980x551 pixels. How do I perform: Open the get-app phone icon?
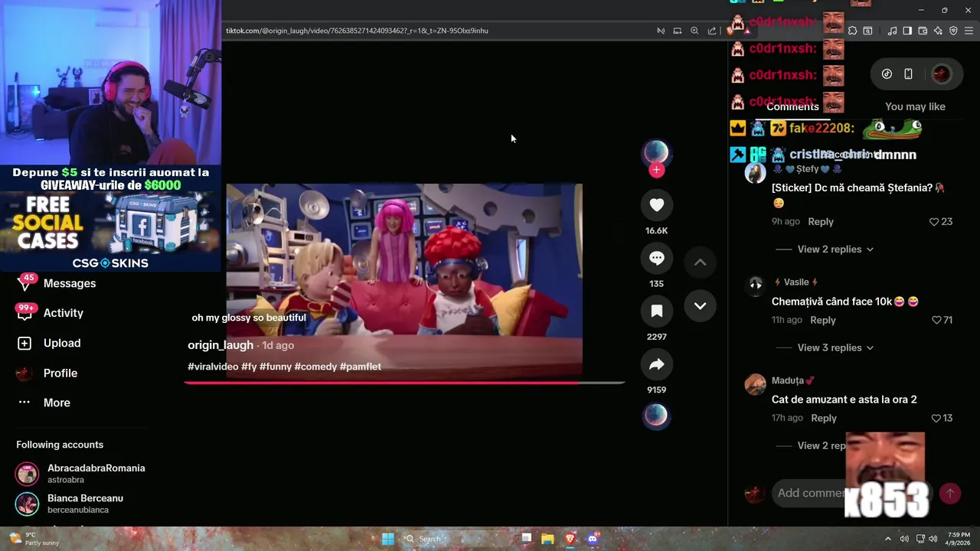(x=908, y=74)
